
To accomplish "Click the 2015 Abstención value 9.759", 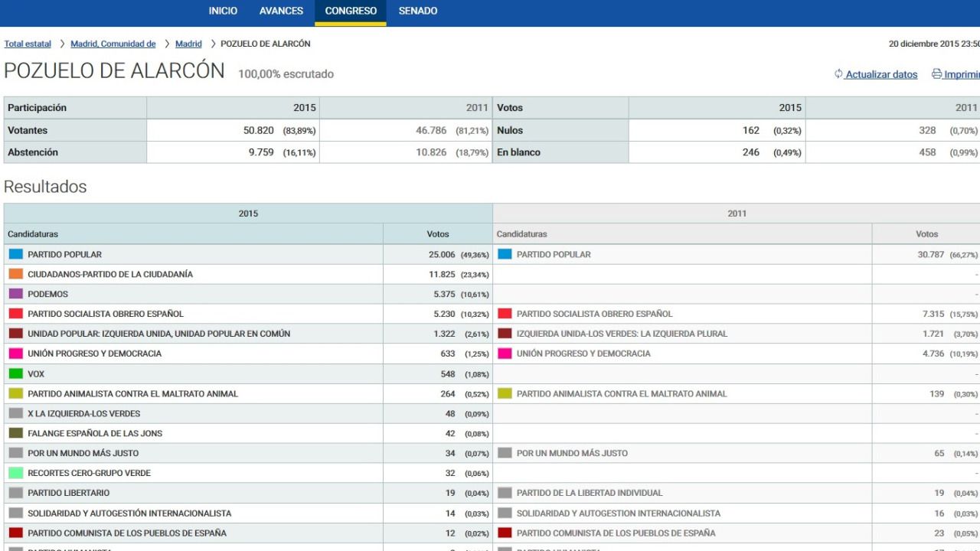I will click(261, 152).
